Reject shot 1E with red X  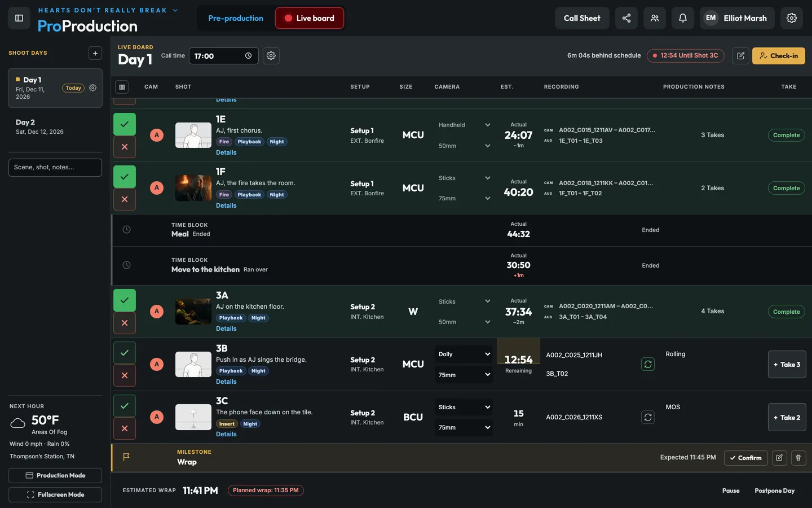(125, 147)
